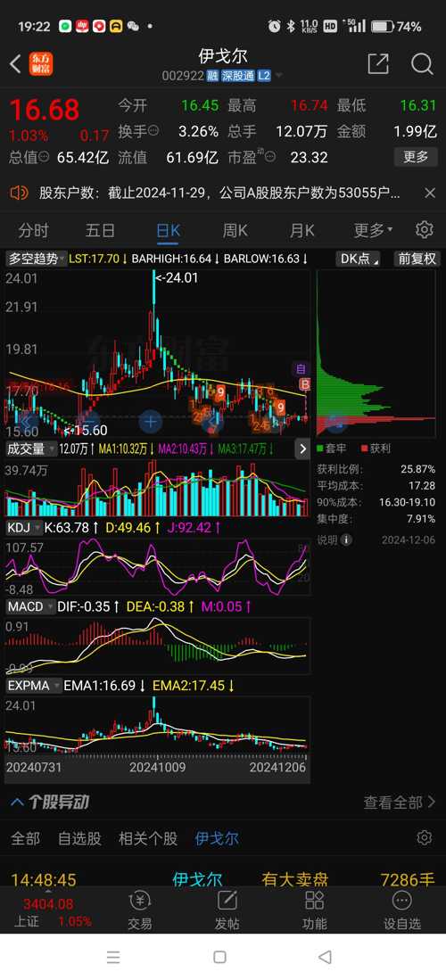The width and height of the screenshot is (446, 980).
Task: Open the 发帖 post icon
Action: point(227,911)
